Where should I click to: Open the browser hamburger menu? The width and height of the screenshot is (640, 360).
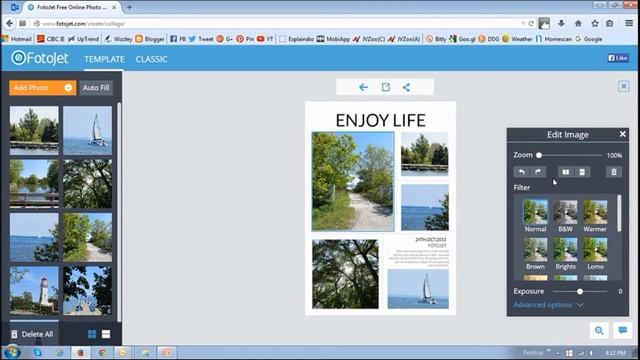(629, 24)
